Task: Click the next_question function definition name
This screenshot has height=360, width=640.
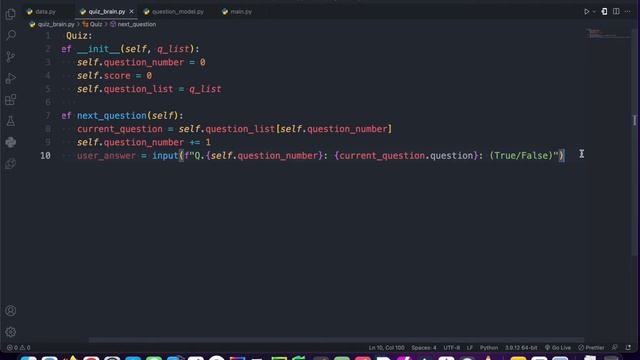Action: click(x=112, y=116)
